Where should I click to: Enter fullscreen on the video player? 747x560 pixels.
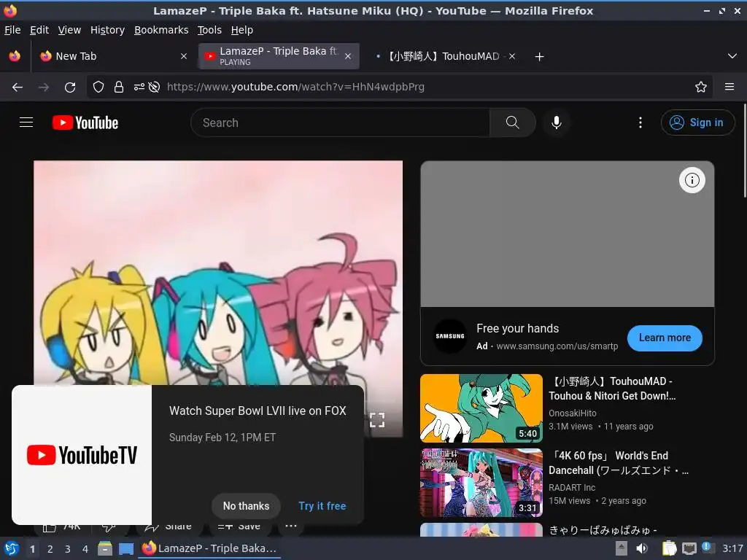[377, 420]
